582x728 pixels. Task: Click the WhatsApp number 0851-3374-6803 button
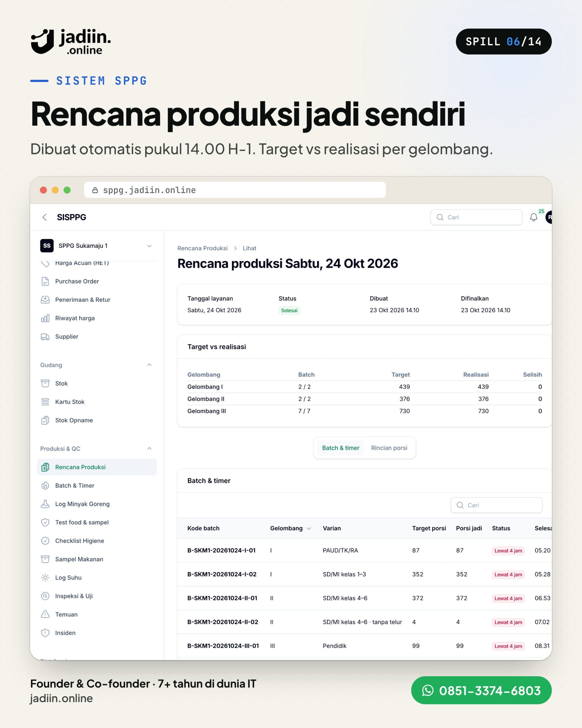click(481, 690)
